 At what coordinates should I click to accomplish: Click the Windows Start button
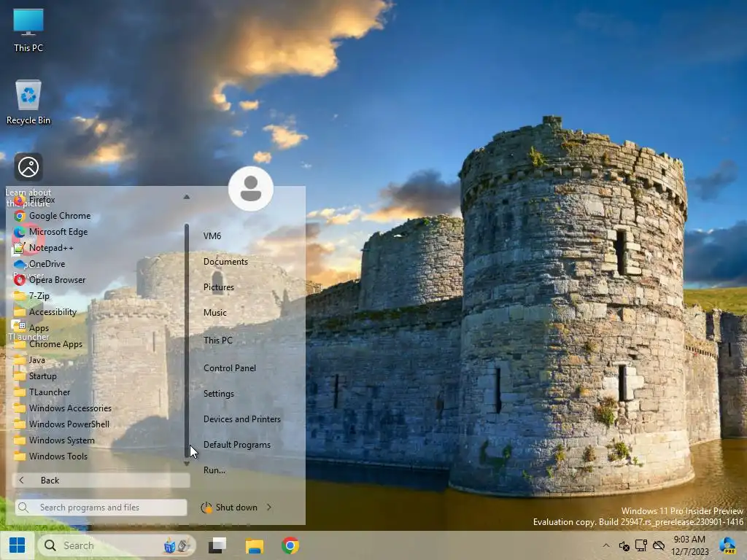18,545
